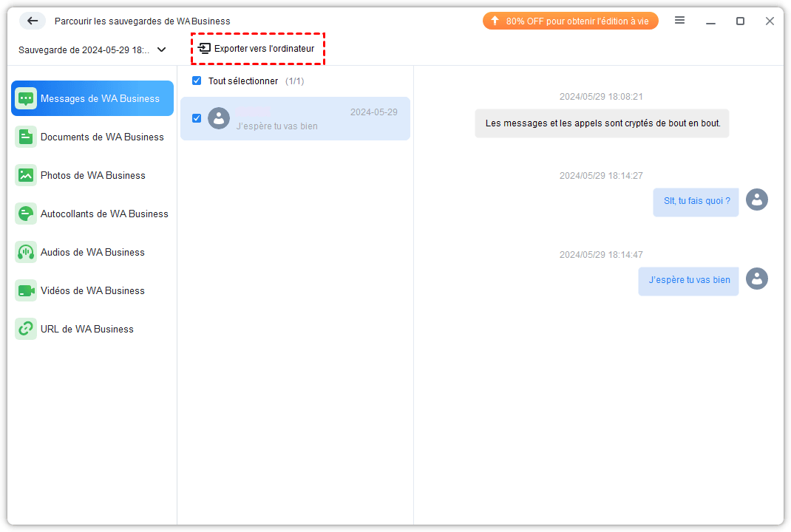Click the Autocollants de WA Business icon
791x532 pixels.
[26, 214]
